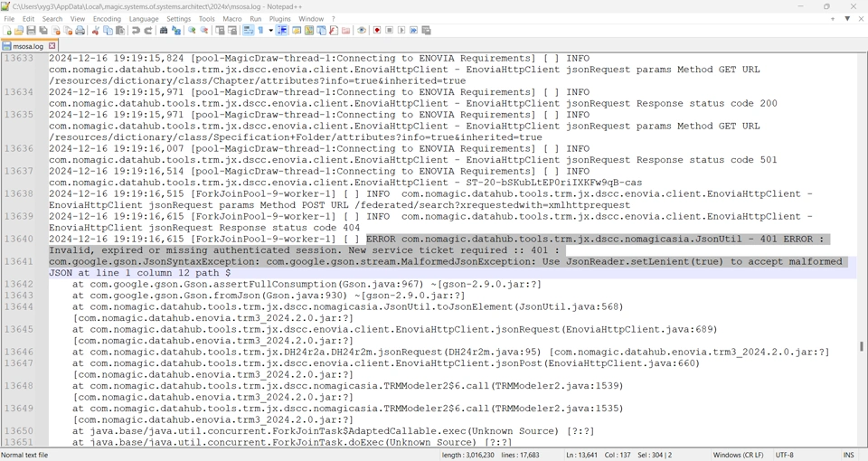Image resolution: width=868 pixels, height=461 pixels.
Task: Open the Replace dialog icon
Action: coord(176,31)
